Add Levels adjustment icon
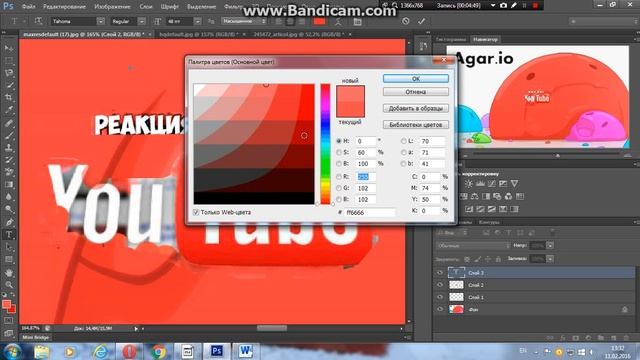 (480, 184)
